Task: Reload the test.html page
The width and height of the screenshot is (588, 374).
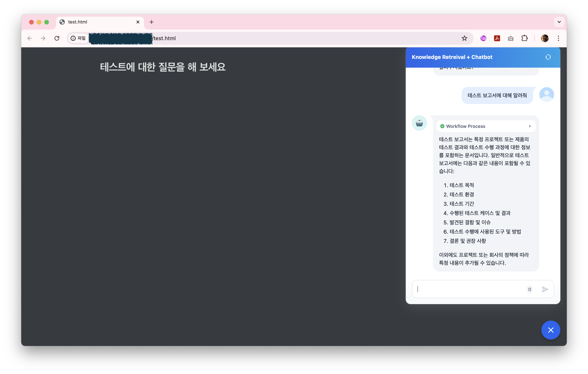Action: 57,38
